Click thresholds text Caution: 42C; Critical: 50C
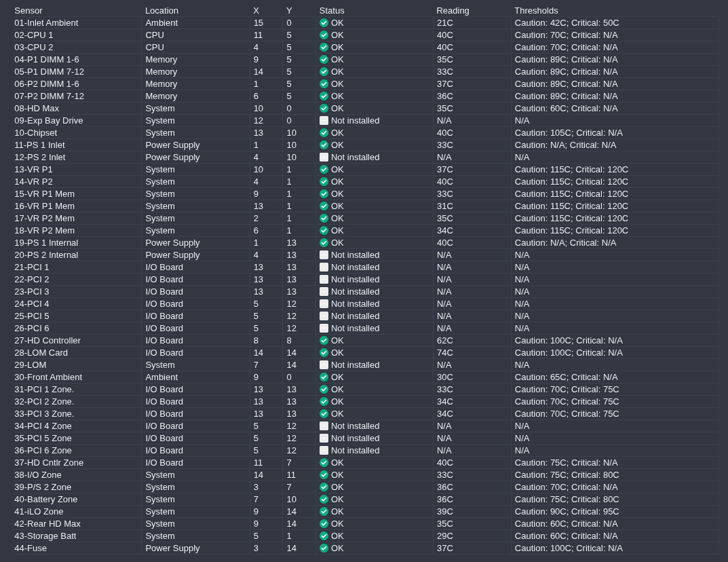This screenshot has height=562, width=728. tap(567, 23)
